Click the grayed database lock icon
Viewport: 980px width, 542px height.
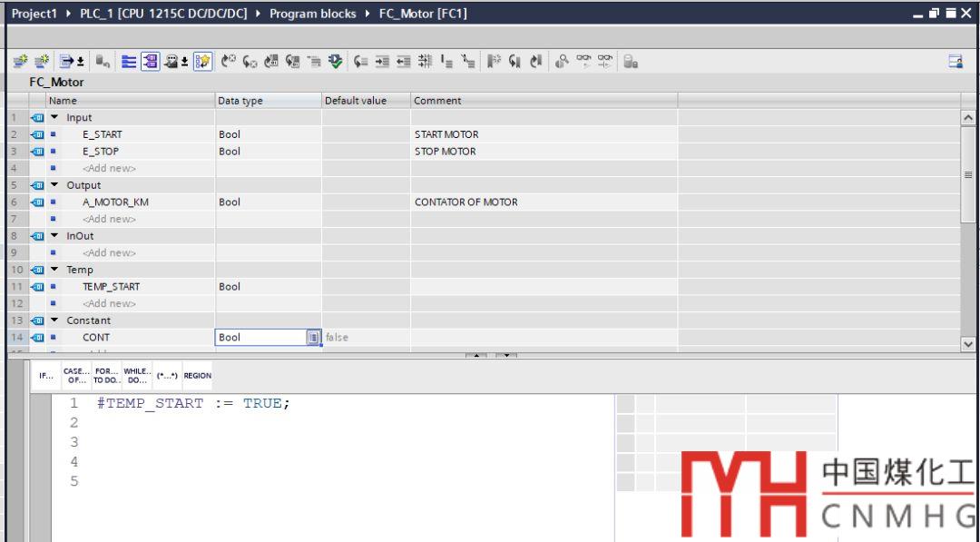(631, 61)
